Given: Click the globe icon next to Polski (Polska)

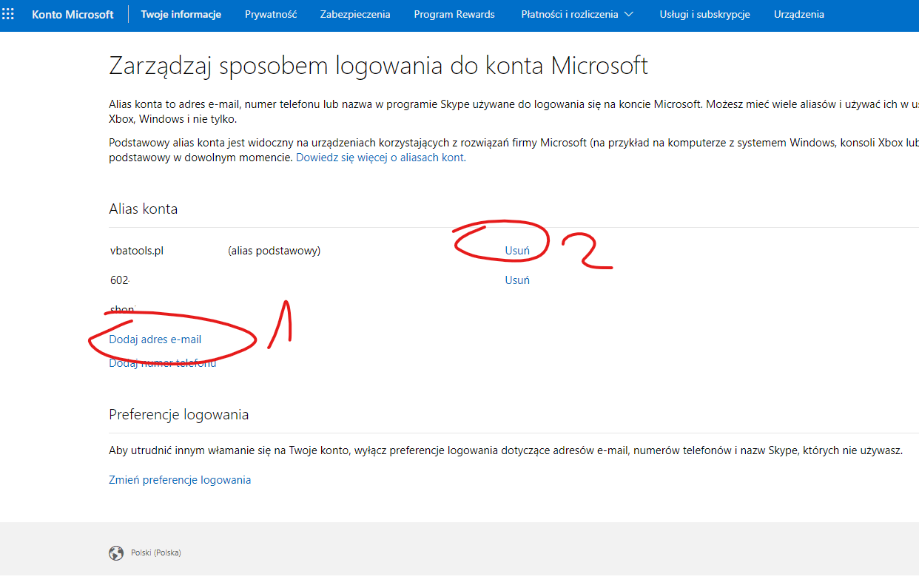Looking at the screenshot, I should (116, 552).
